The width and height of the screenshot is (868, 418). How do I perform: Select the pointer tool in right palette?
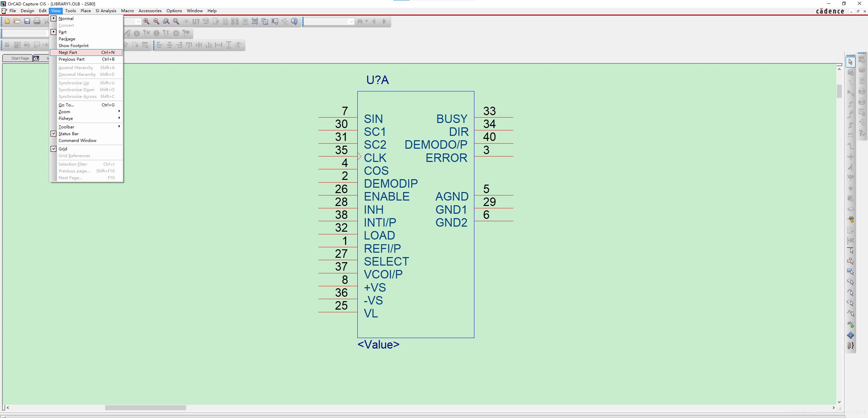[850, 62]
